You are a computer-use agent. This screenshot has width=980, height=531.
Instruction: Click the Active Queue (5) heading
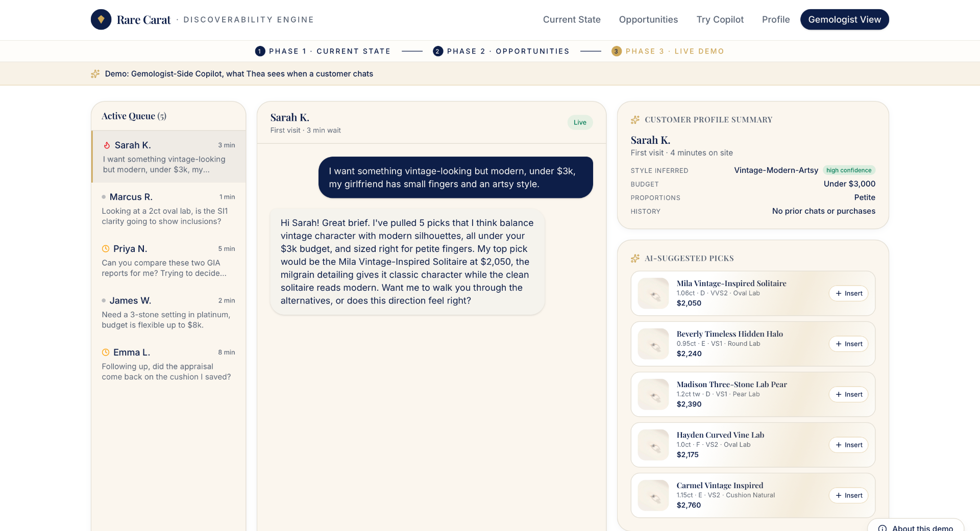coord(134,116)
